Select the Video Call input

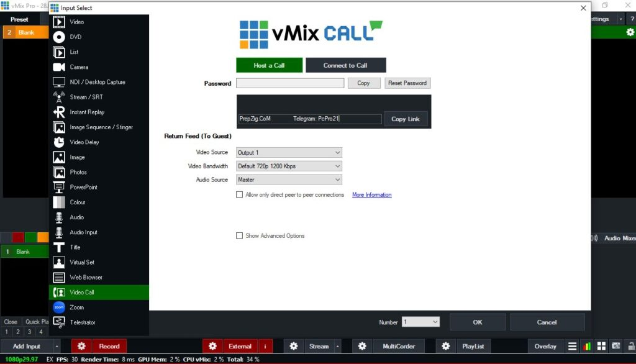click(x=99, y=292)
